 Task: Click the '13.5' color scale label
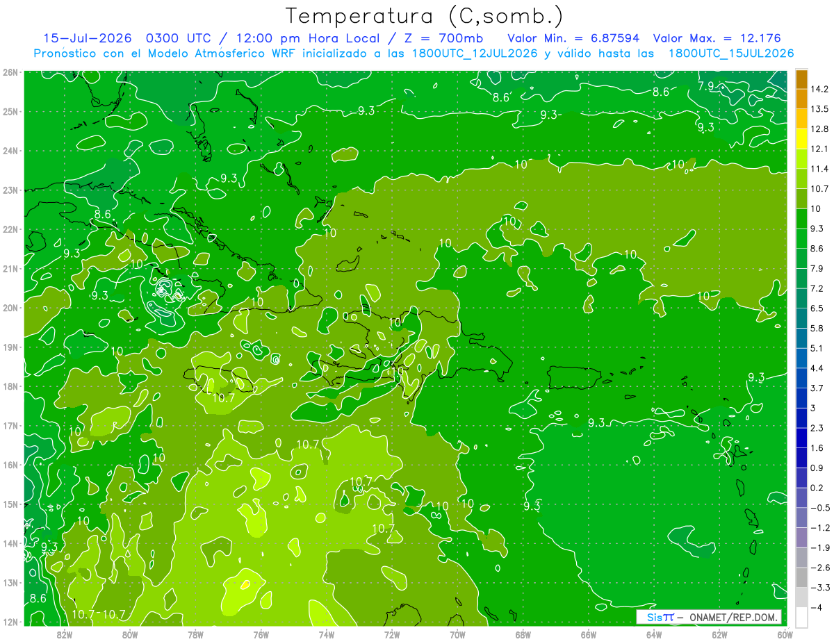pyautogui.click(x=819, y=109)
